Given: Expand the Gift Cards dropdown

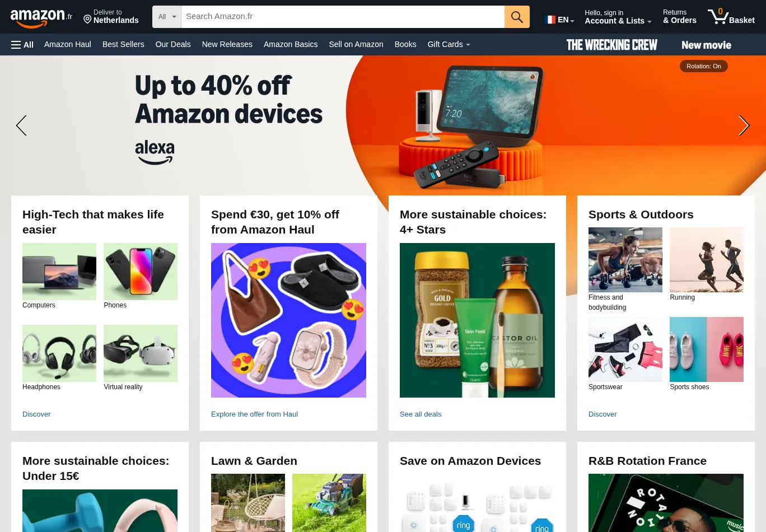Looking at the screenshot, I should click(449, 44).
